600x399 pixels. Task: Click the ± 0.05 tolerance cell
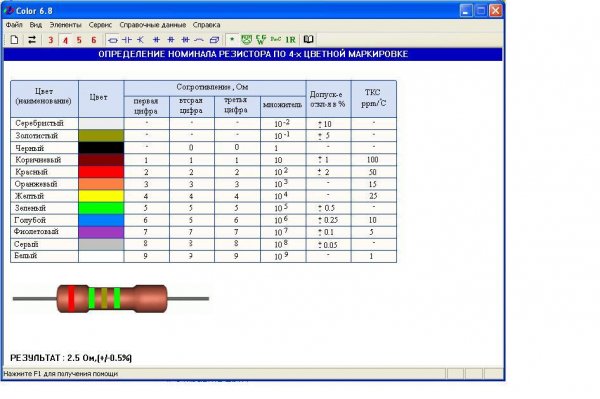pyautogui.click(x=328, y=245)
